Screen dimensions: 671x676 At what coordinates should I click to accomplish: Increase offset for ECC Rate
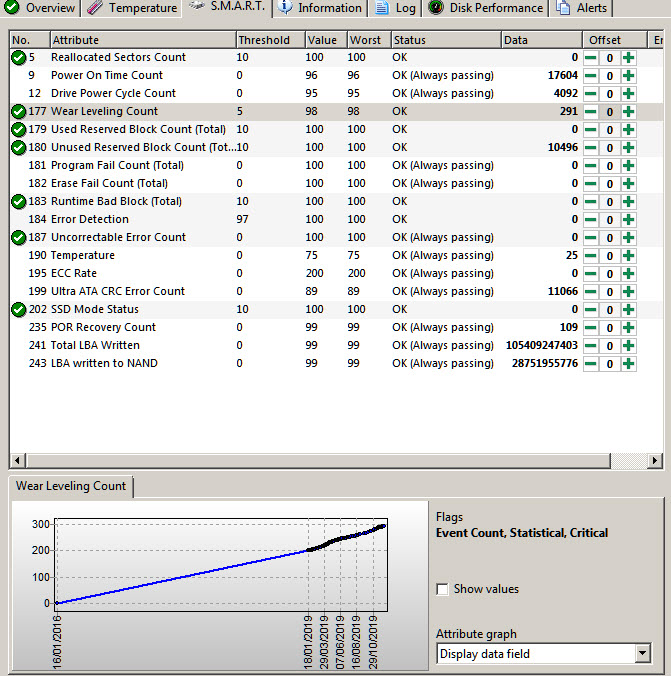pos(629,274)
